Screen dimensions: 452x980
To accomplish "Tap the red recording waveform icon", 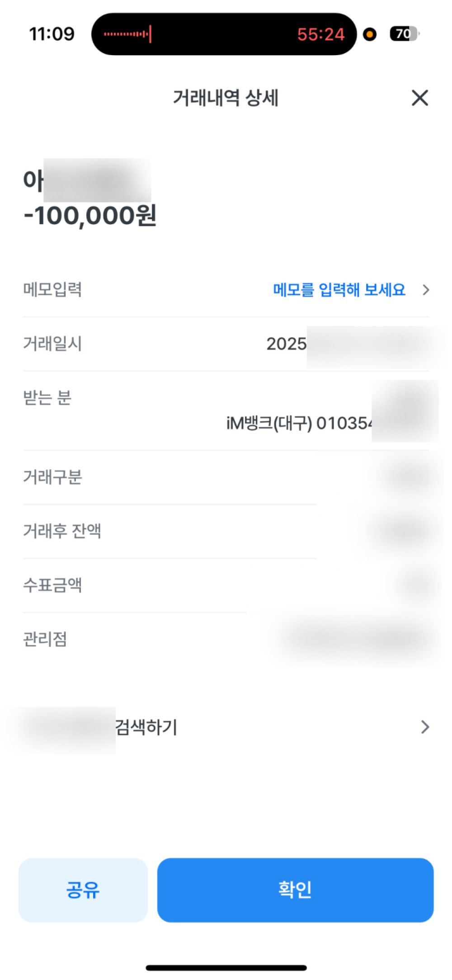I will tap(128, 34).
